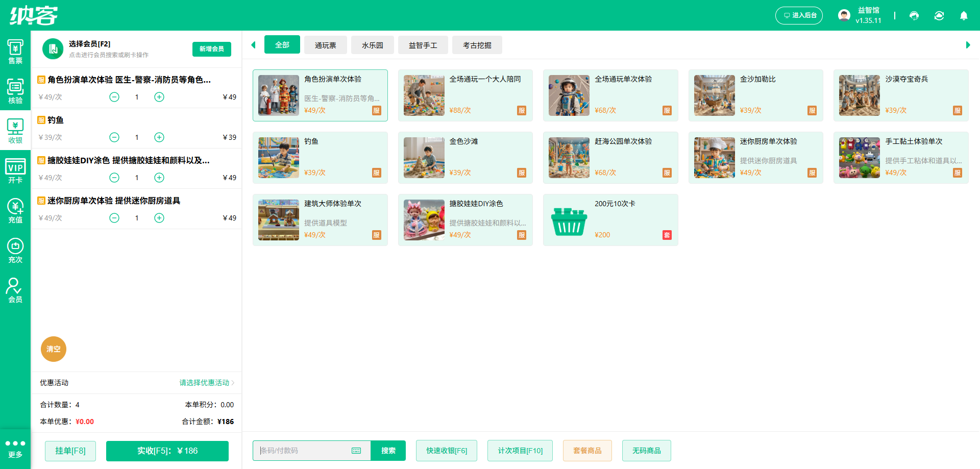Screen dimensions: 980x469
Task: Decrease quantity of 搪胶娃娃DIY涂色 in cart
Action: (114, 178)
